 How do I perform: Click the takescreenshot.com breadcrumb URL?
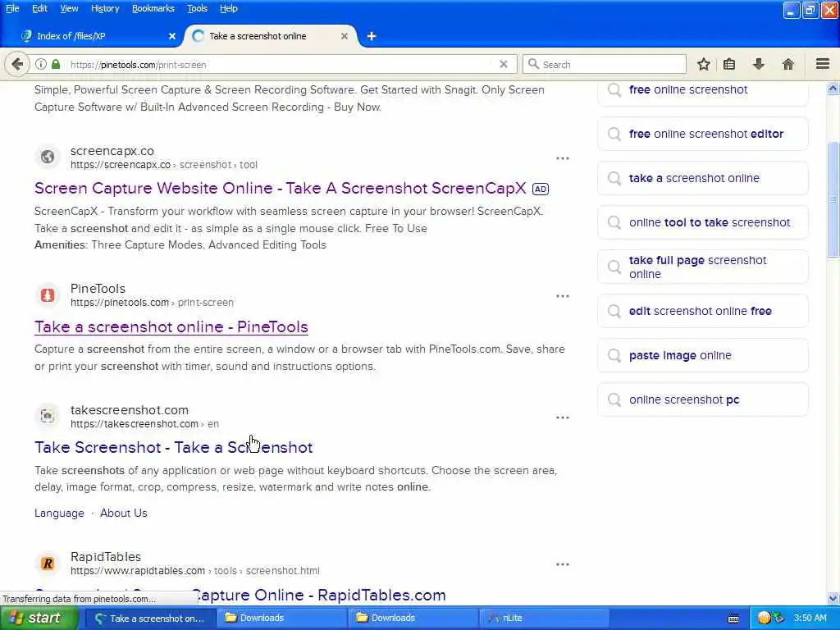(x=144, y=424)
